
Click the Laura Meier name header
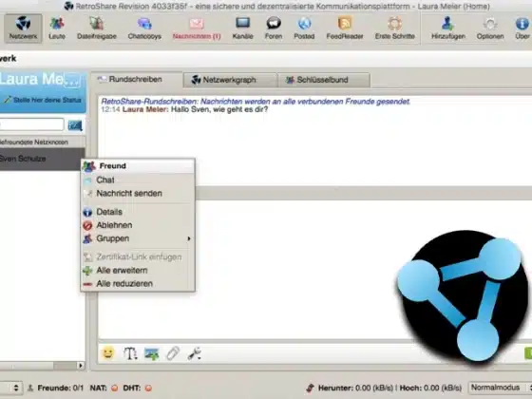pos(40,80)
